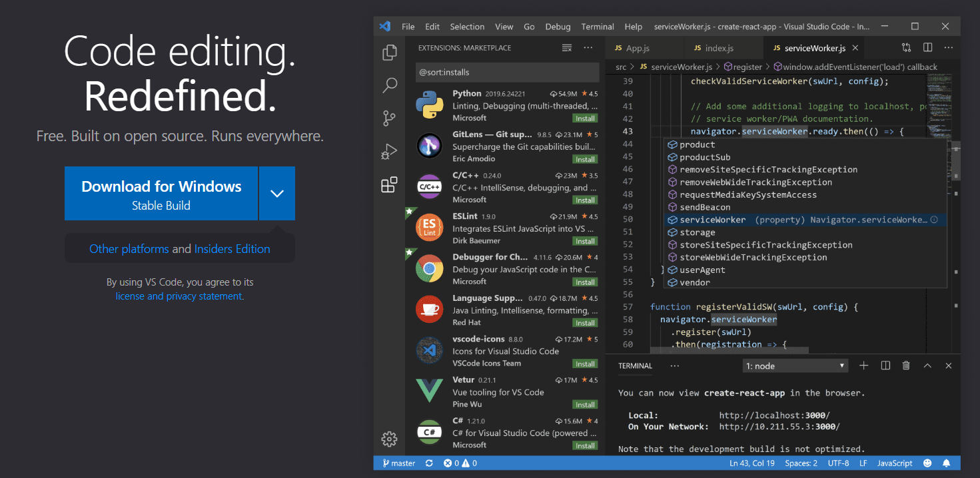Click the UTF-8 encoding status entry
Image resolution: width=980 pixels, height=478 pixels.
(838, 463)
